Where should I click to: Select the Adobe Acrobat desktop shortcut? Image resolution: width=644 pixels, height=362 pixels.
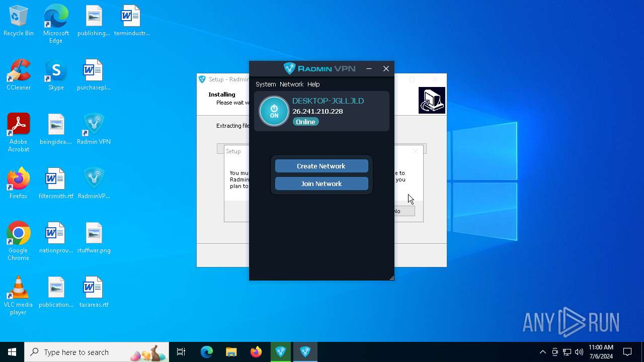click(x=19, y=132)
